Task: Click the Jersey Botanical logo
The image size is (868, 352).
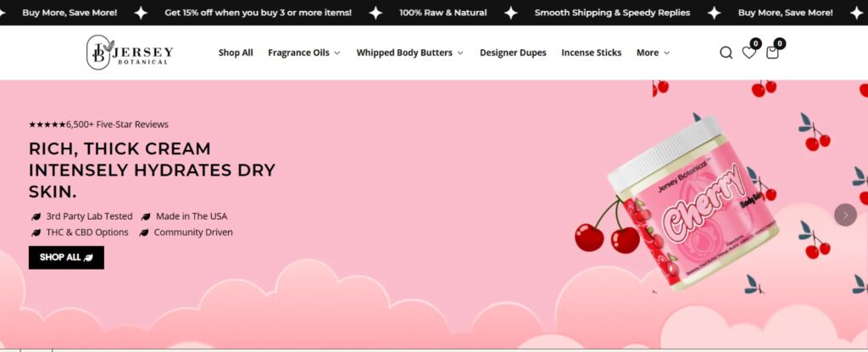Action: click(x=130, y=53)
